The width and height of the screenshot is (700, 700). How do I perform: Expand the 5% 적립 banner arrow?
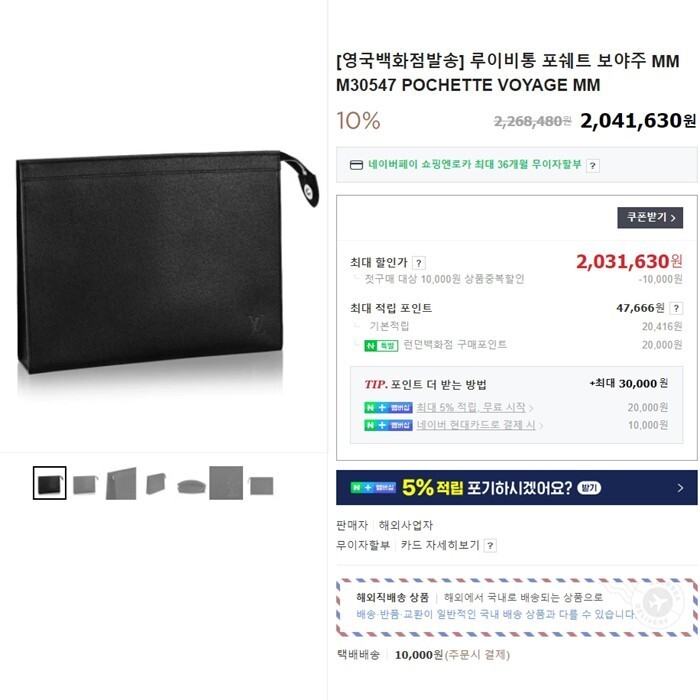(680, 488)
